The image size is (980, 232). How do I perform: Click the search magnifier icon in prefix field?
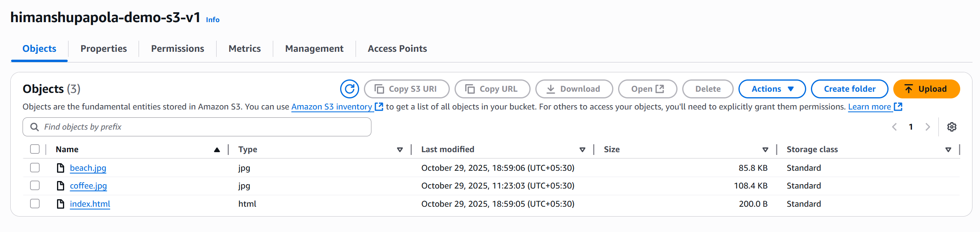point(35,127)
